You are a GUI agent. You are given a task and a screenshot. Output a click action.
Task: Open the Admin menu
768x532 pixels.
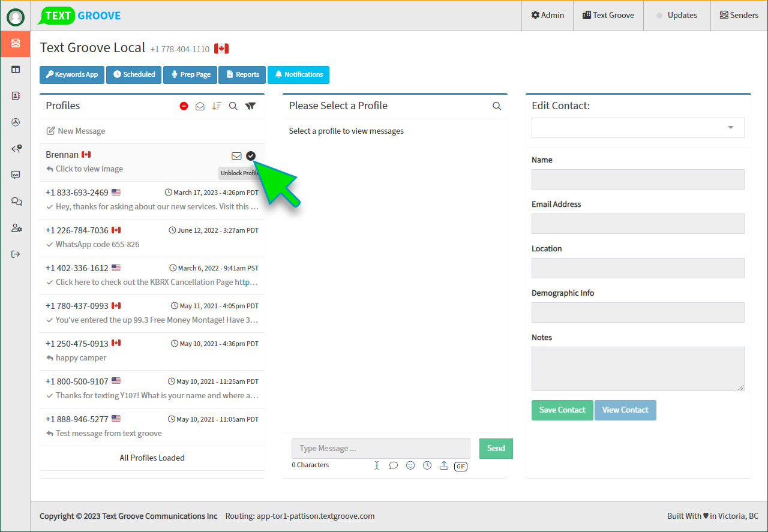click(x=547, y=16)
